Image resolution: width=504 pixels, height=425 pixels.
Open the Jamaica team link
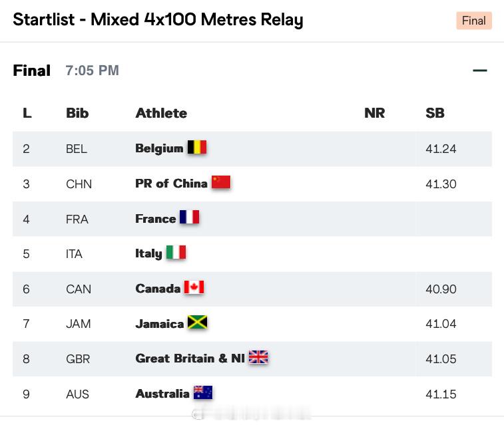coord(159,323)
